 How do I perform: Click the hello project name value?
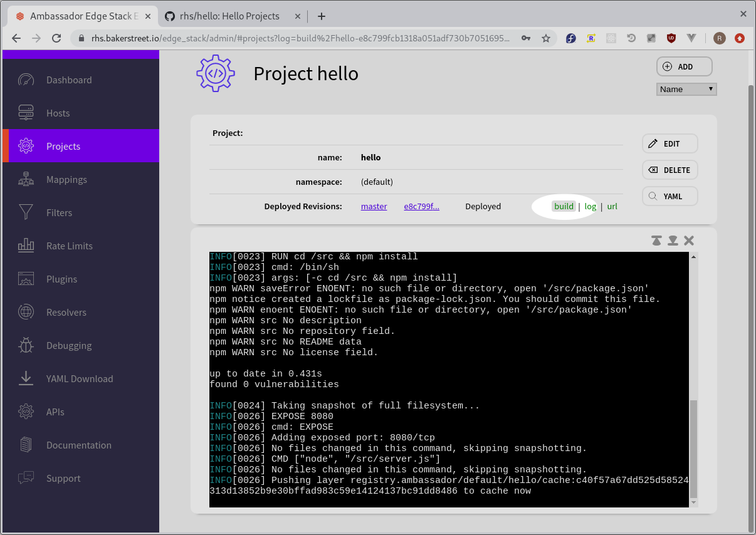[x=370, y=157]
